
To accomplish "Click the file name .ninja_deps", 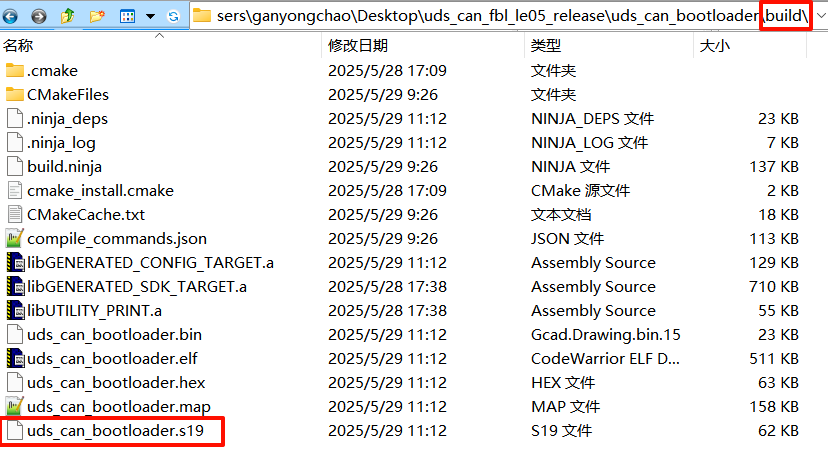I will (x=68, y=119).
